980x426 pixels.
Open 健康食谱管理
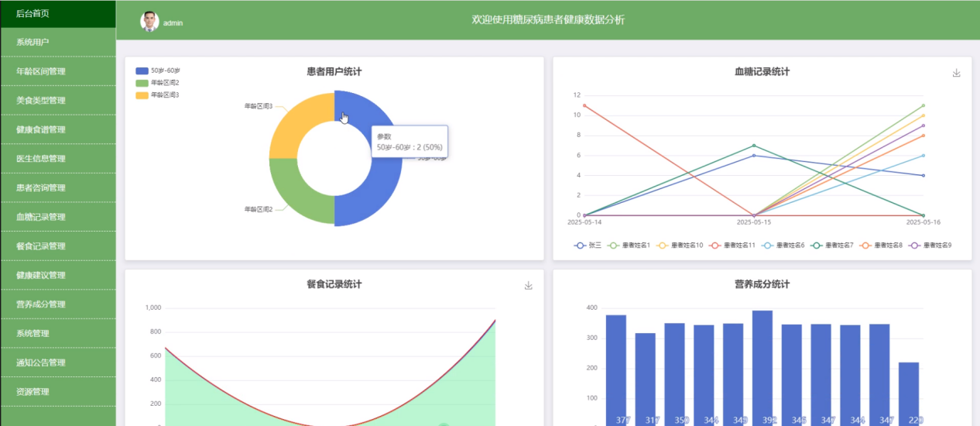(58, 129)
